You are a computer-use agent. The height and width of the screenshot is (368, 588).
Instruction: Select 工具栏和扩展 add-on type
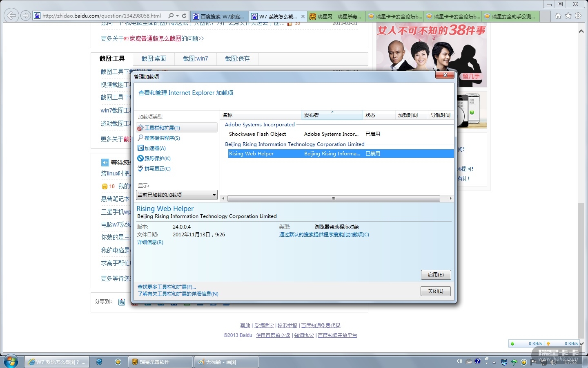pos(177,128)
